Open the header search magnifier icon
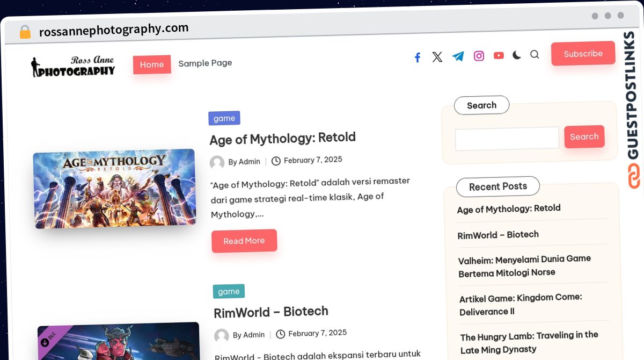 (535, 54)
